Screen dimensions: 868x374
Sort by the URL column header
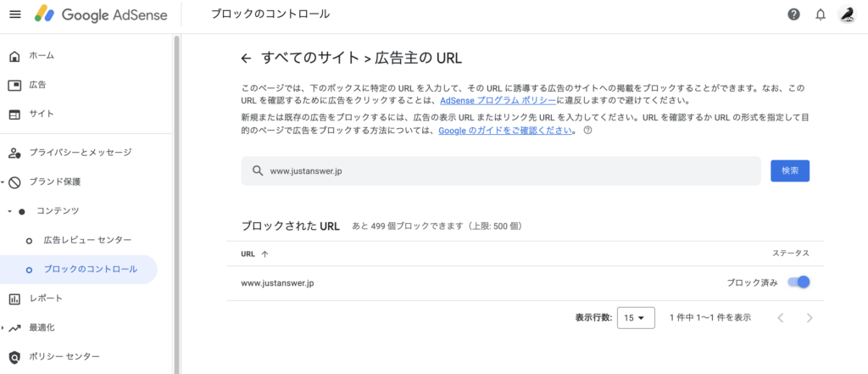point(254,254)
